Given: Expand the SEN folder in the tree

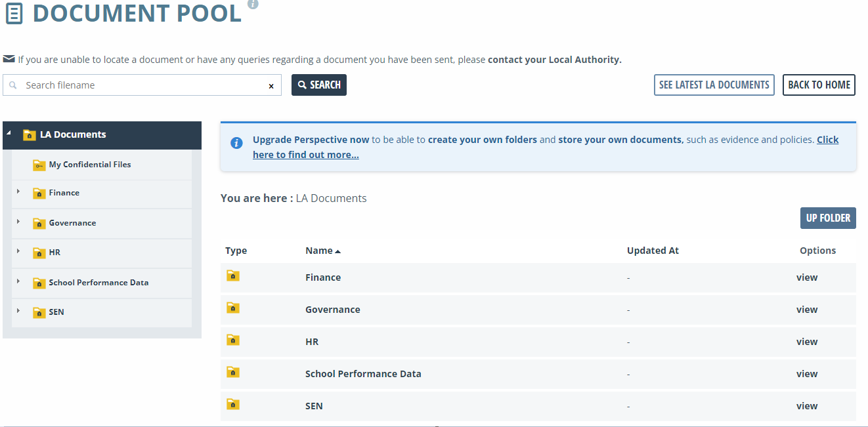Looking at the screenshot, I should [x=18, y=311].
